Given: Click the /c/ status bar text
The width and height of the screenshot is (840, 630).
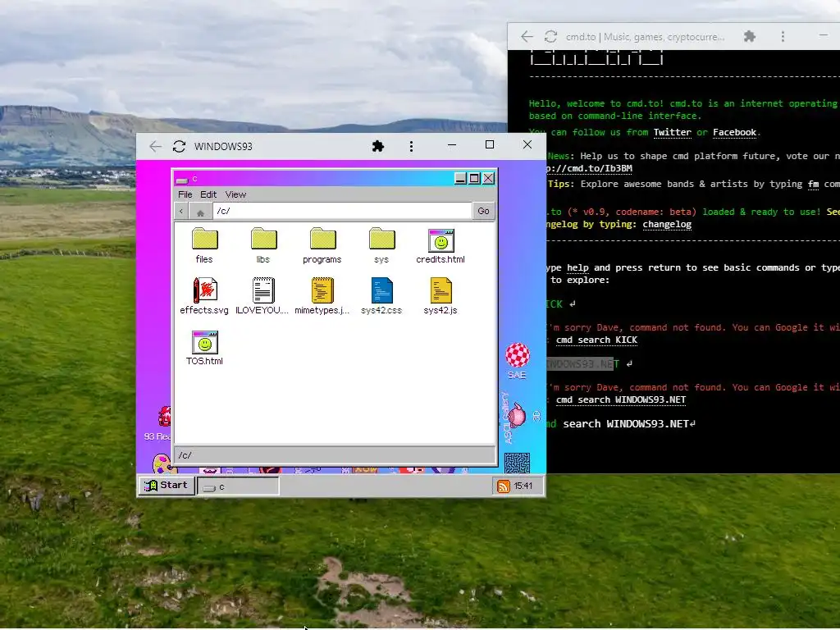Looking at the screenshot, I should (x=185, y=455).
